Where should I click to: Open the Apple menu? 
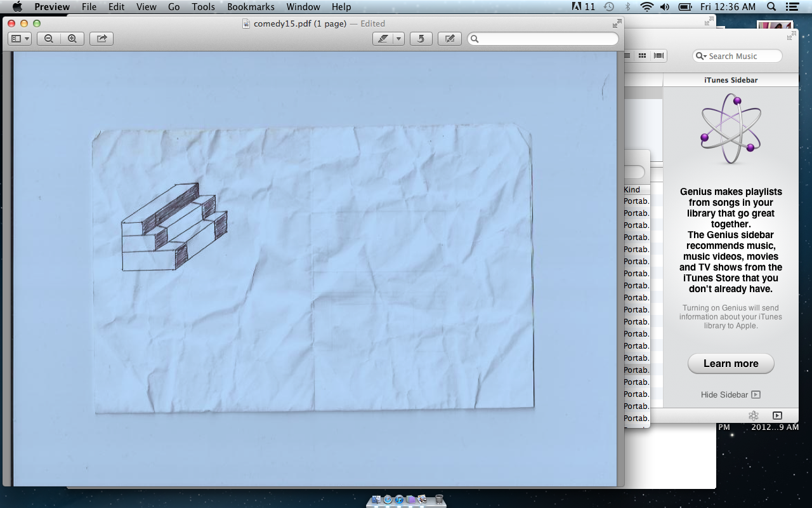tap(17, 7)
